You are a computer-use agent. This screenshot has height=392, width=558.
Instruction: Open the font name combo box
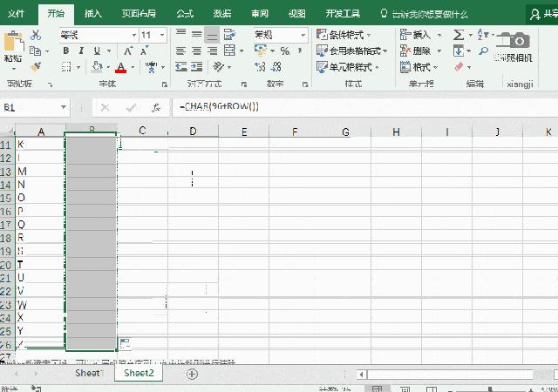point(99,35)
